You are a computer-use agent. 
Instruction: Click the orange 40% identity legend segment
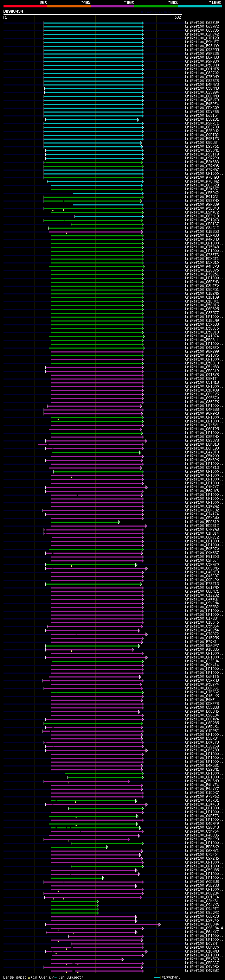69,6
